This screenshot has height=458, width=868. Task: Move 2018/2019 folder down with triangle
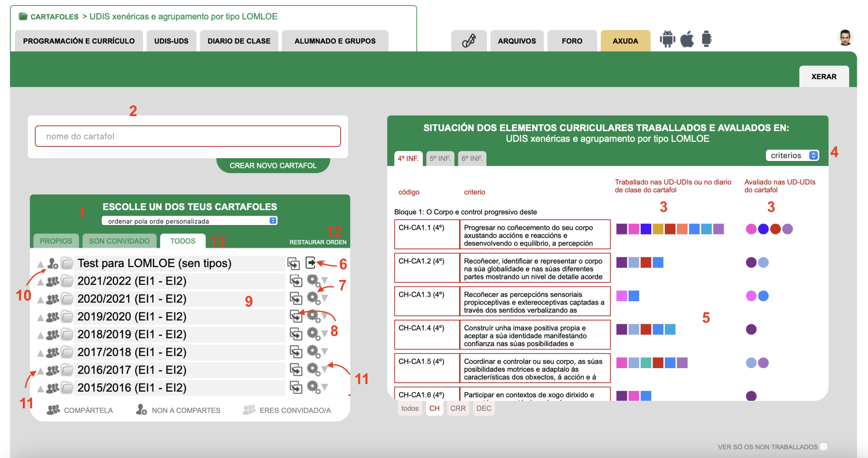325,334
